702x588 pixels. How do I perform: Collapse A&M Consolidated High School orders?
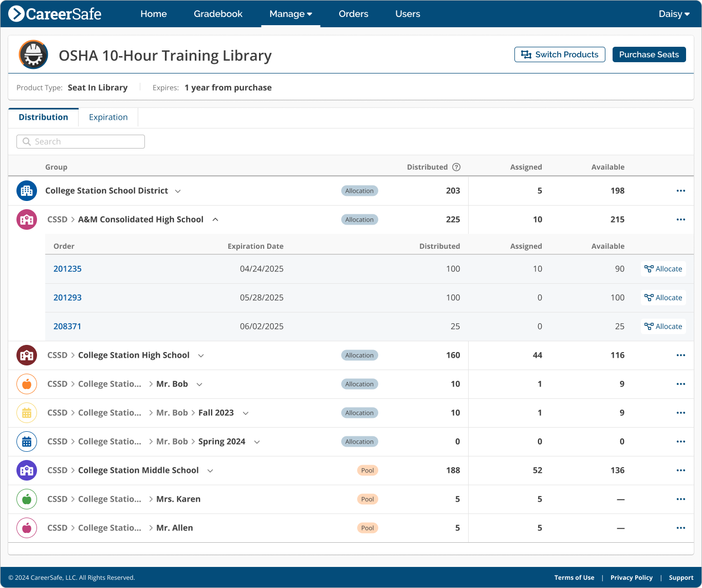pos(215,219)
